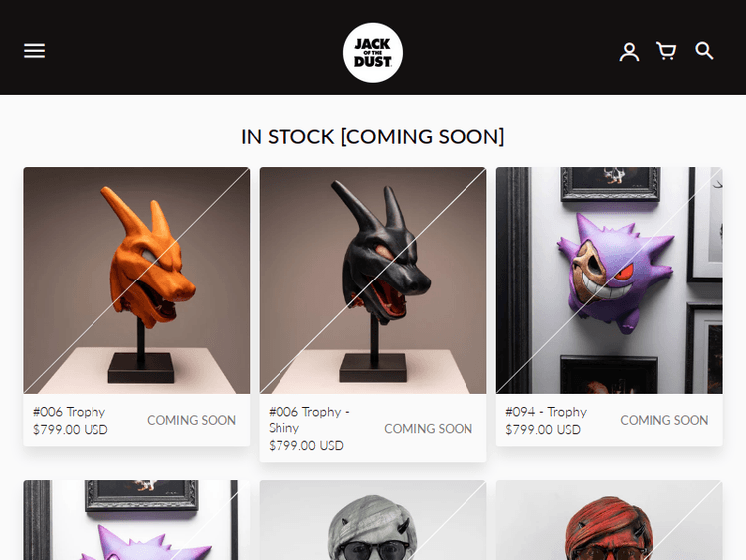Open the second-row purple Gengar product image
The width and height of the screenshot is (746, 560).
tap(136, 520)
